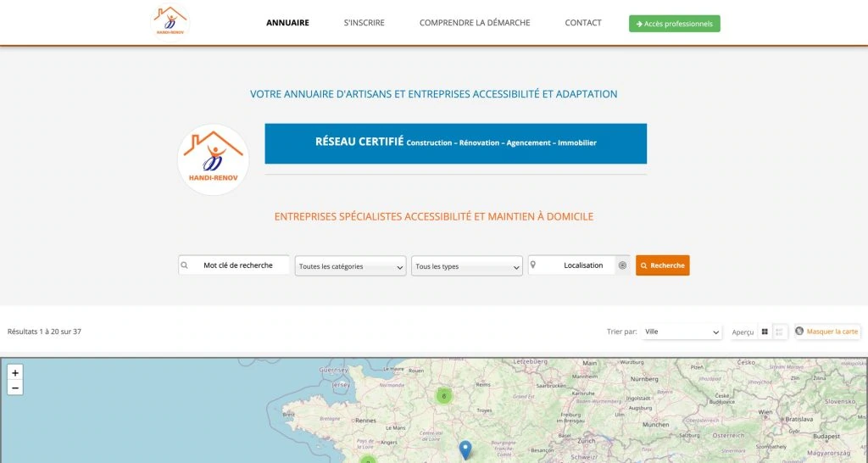Click the blue location pin marker on map
This screenshot has width=868, height=463.
(465, 449)
